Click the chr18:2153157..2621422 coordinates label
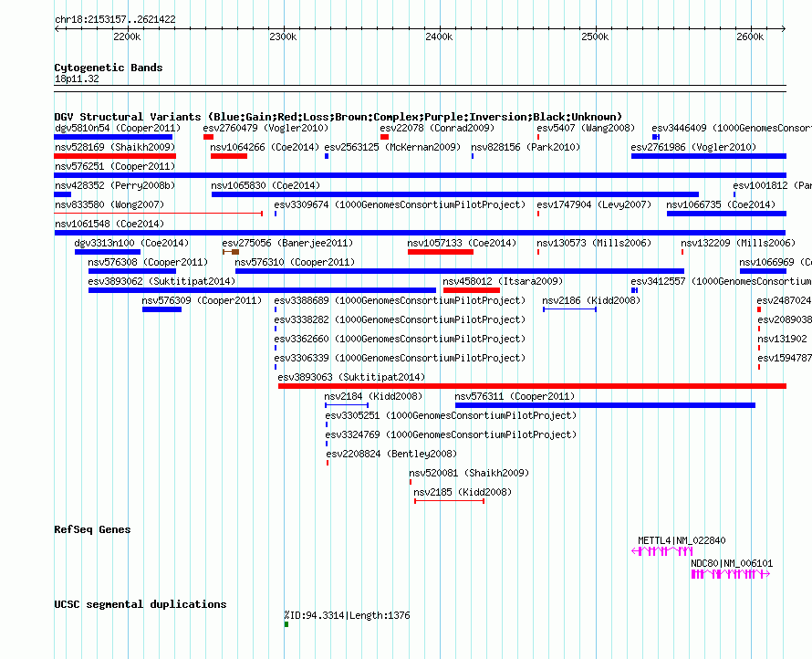 pyautogui.click(x=115, y=19)
